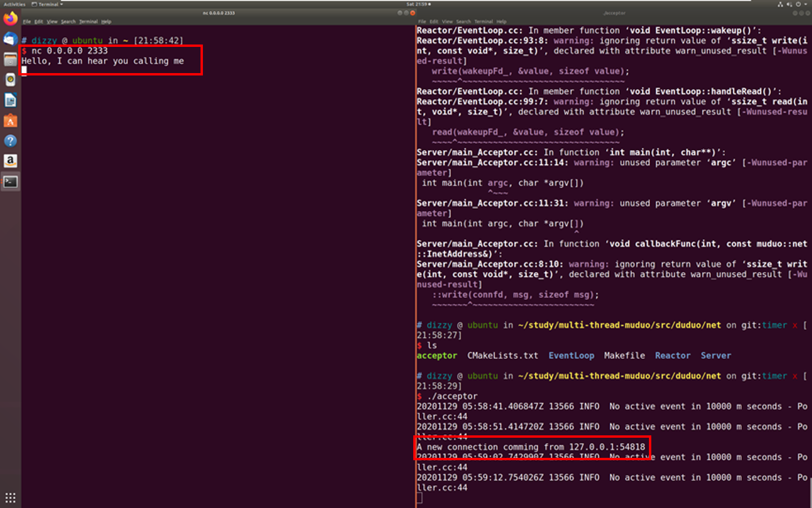
Task: Open Search menu in right terminal window
Action: (463, 22)
